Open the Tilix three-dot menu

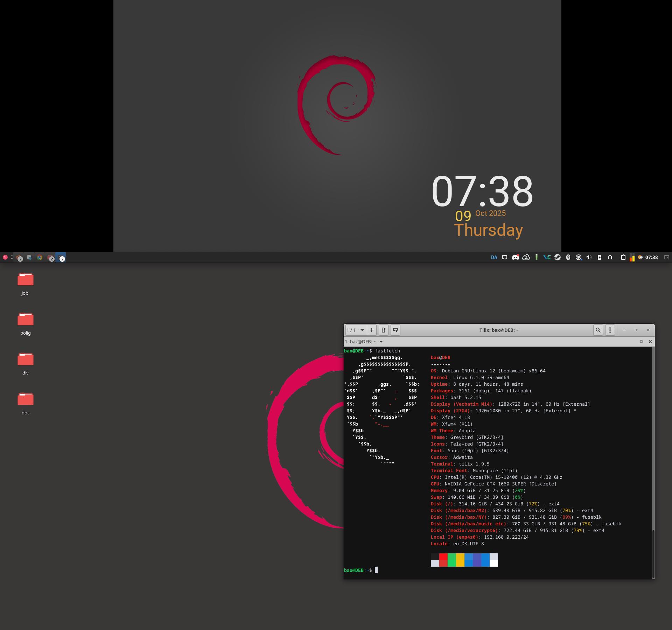tap(610, 330)
